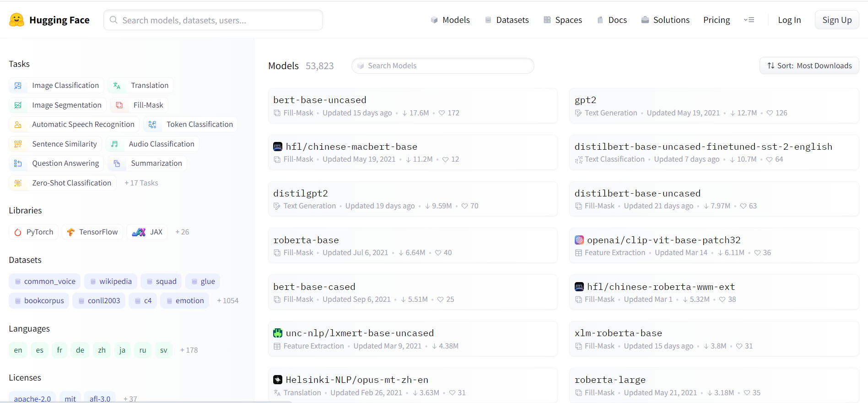The height and width of the screenshot is (403, 868).
Task: Click the JAX logo icon
Action: [139, 232]
